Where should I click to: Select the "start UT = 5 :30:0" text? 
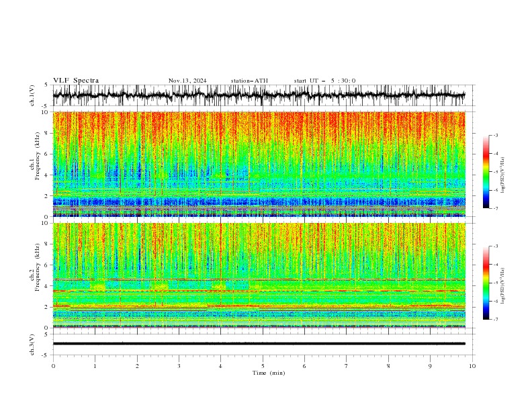click(x=324, y=81)
